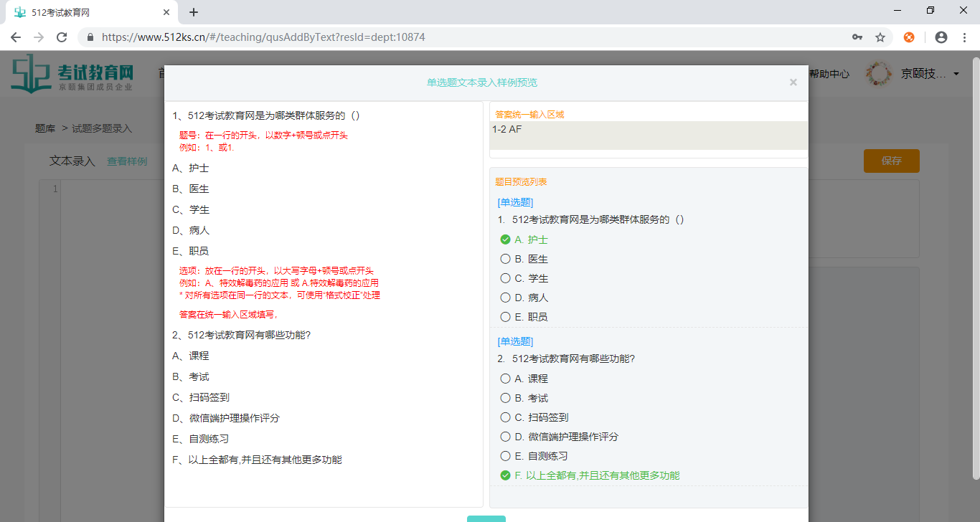Click the user avatar picture

tap(879, 74)
